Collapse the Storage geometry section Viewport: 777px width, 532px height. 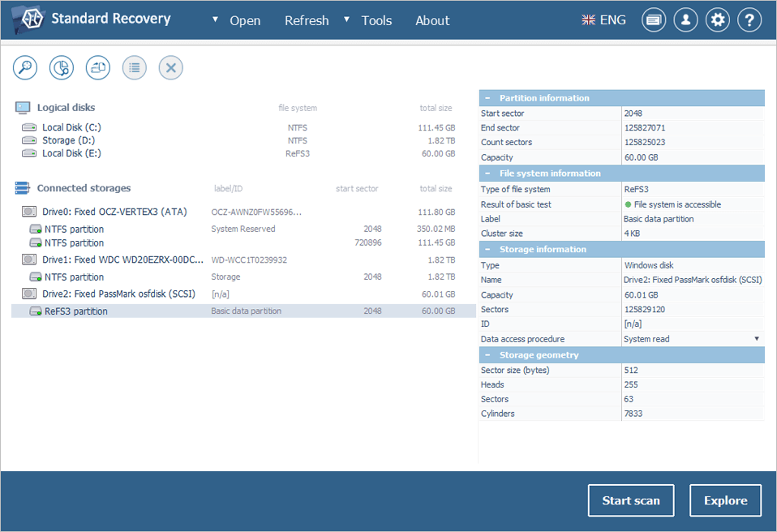(x=487, y=355)
